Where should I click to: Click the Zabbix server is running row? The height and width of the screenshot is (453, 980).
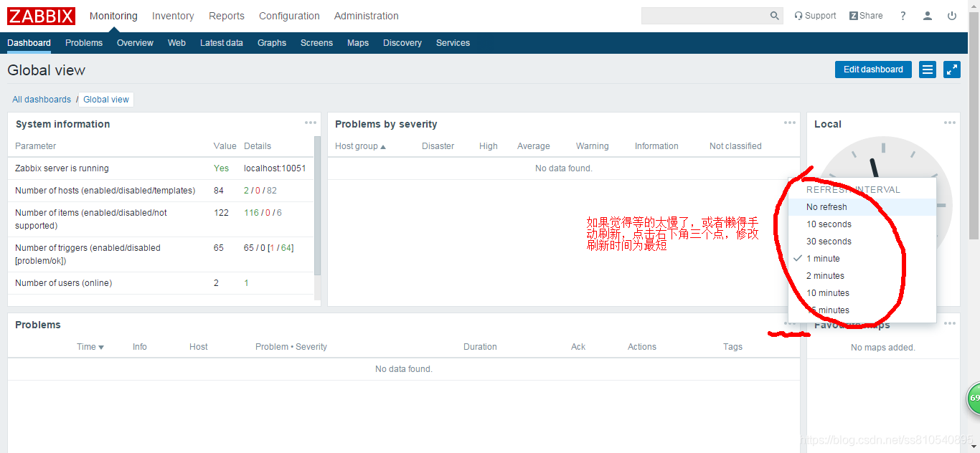click(x=161, y=168)
